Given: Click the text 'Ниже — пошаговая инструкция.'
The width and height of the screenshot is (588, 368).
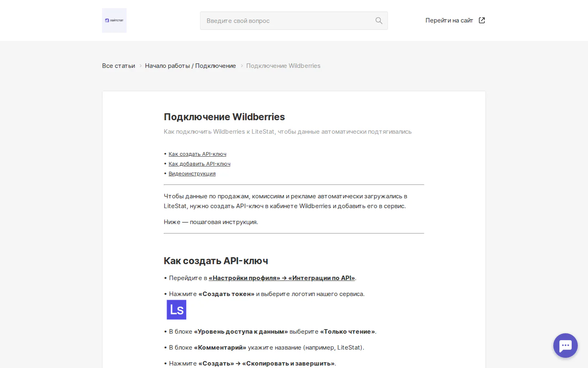Looking at the screenshot, I should pos(211,222).
